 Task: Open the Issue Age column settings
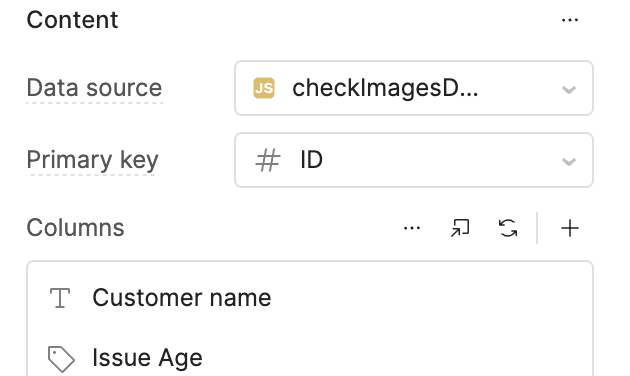310,358
